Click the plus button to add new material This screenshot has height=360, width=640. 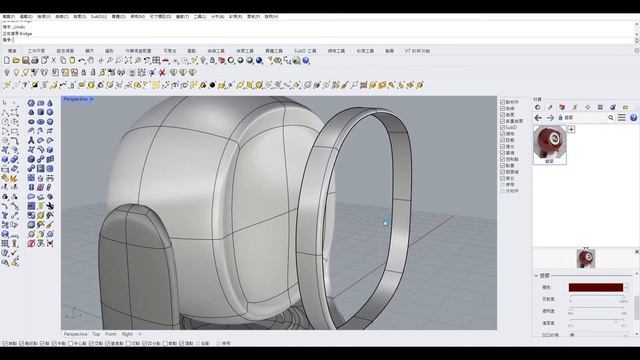tap(571, 129)
